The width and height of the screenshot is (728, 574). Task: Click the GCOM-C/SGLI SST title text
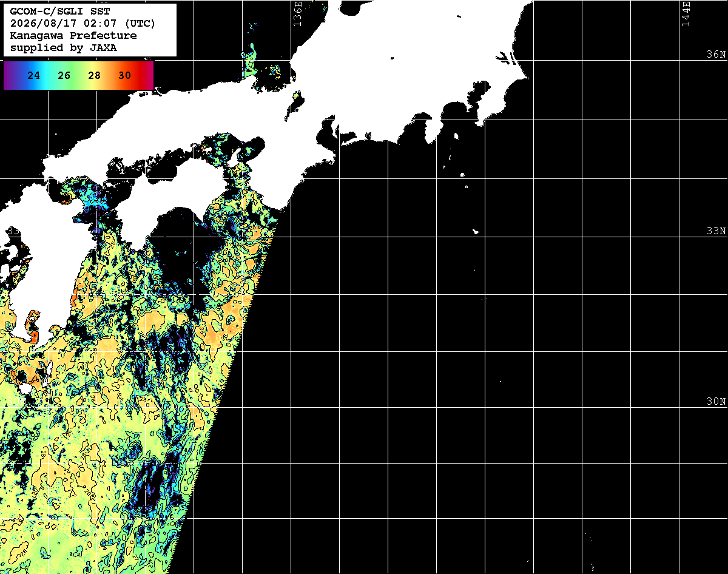point(60,12)
